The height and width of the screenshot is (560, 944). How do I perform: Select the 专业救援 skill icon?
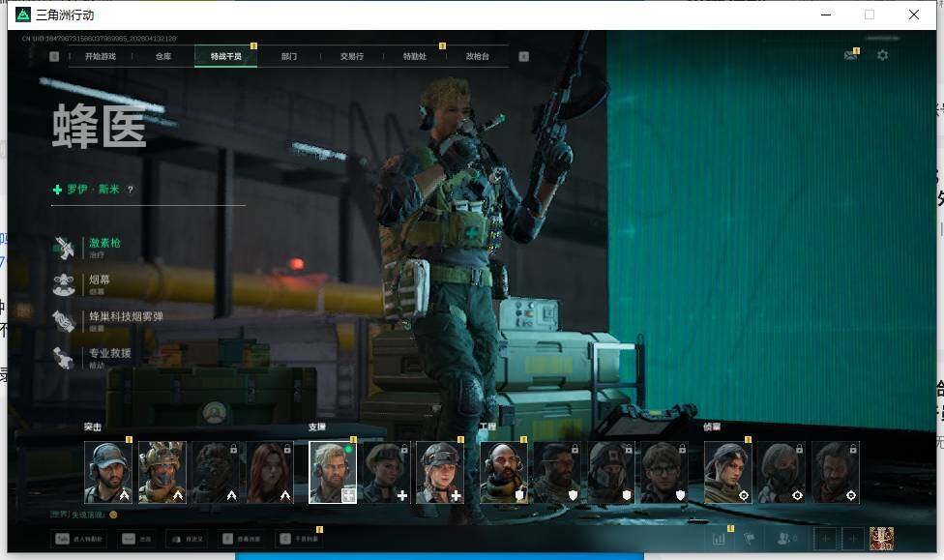point(65,357)
